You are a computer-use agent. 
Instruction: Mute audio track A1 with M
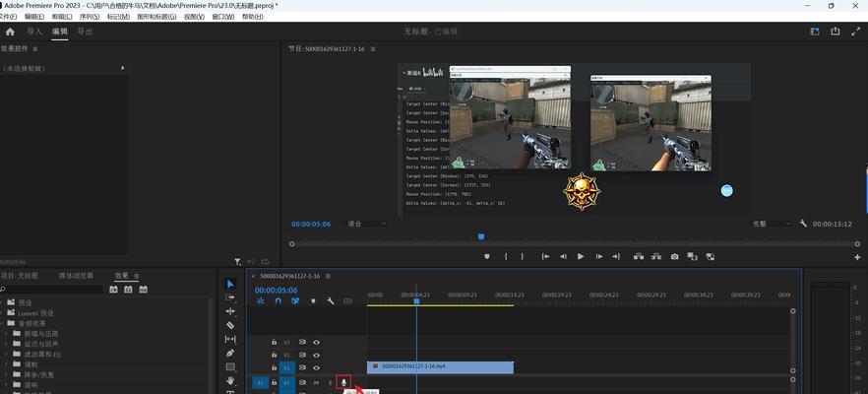(x=317, y=382)
